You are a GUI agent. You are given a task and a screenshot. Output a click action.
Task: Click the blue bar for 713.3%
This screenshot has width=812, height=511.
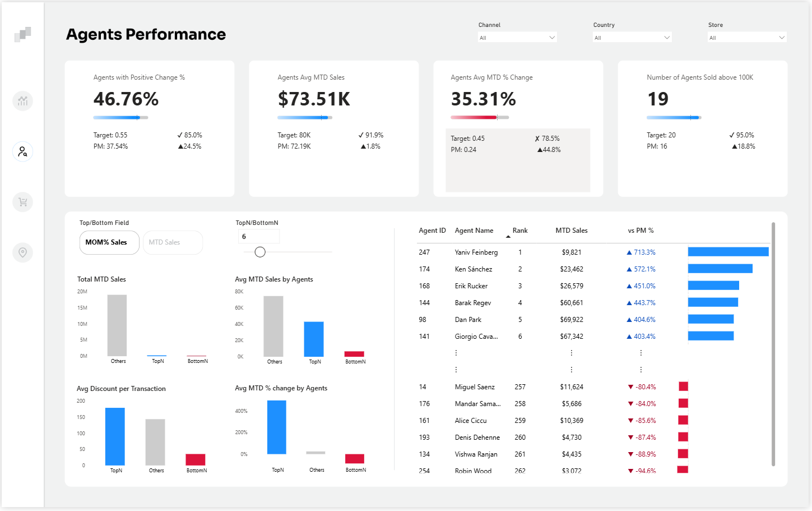[729, 252]
